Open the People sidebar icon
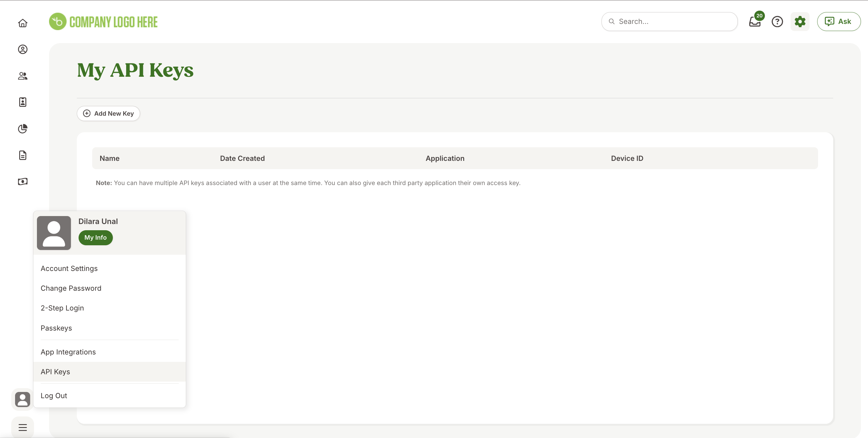 22,76
